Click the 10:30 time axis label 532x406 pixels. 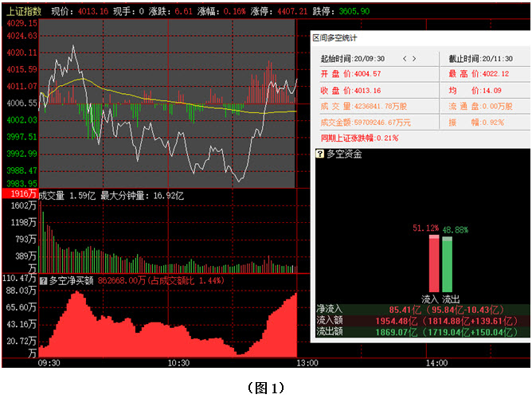point(178,363)
